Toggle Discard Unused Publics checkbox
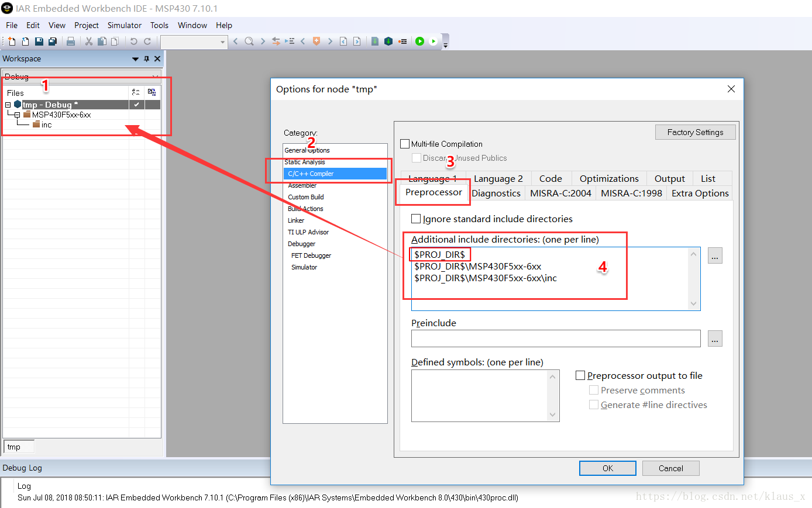 point(417,158)
